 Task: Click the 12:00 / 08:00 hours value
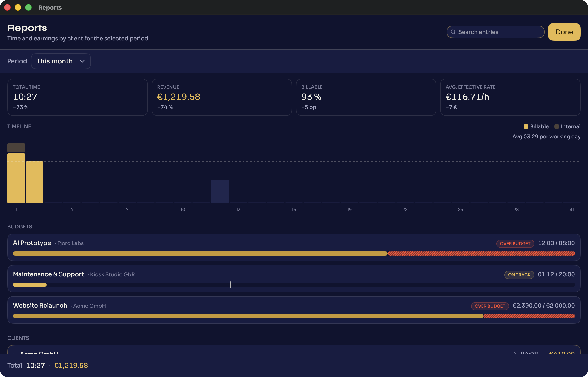(x=557, y=243)
